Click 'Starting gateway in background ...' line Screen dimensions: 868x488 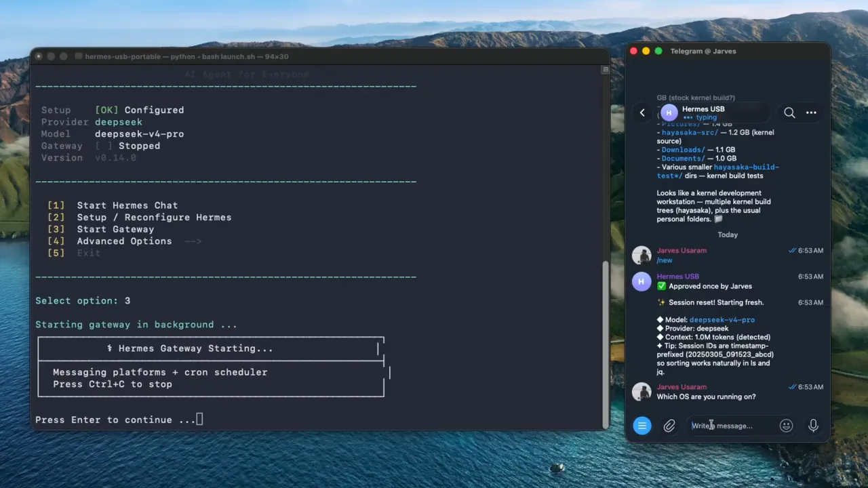coord(136,325)
